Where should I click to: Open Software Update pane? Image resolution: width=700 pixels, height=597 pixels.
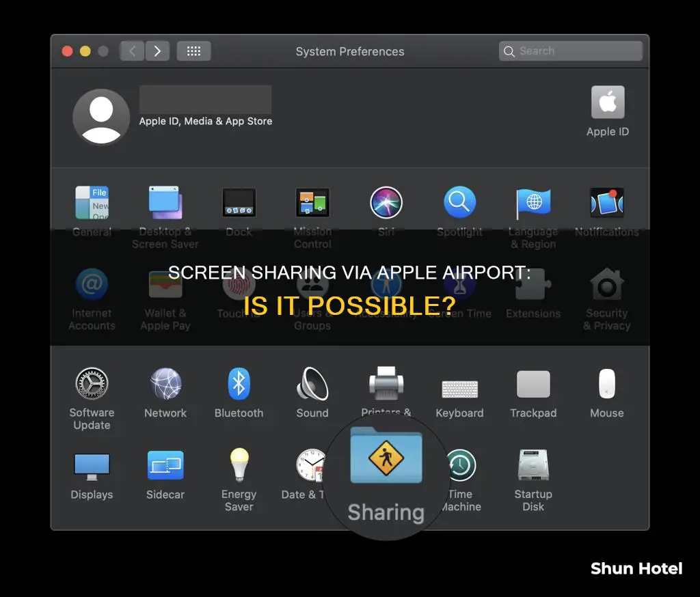[92, 384]
